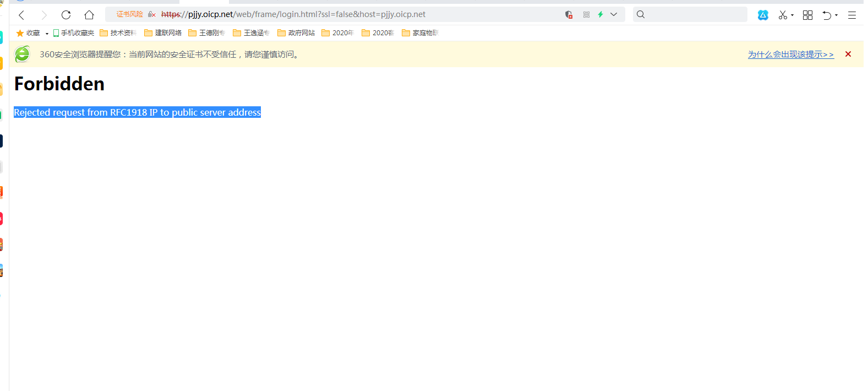Go back to the previous page
This screenshot has height=391, width=868.
21,15
